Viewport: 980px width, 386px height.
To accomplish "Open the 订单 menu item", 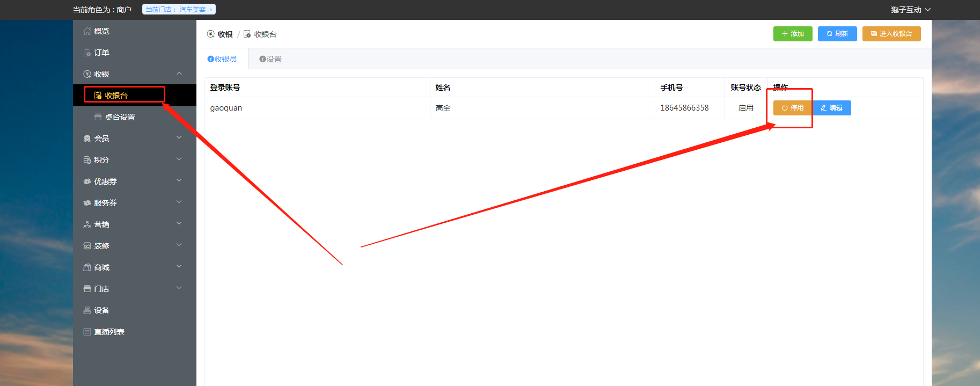I will (x=135, y=53).
